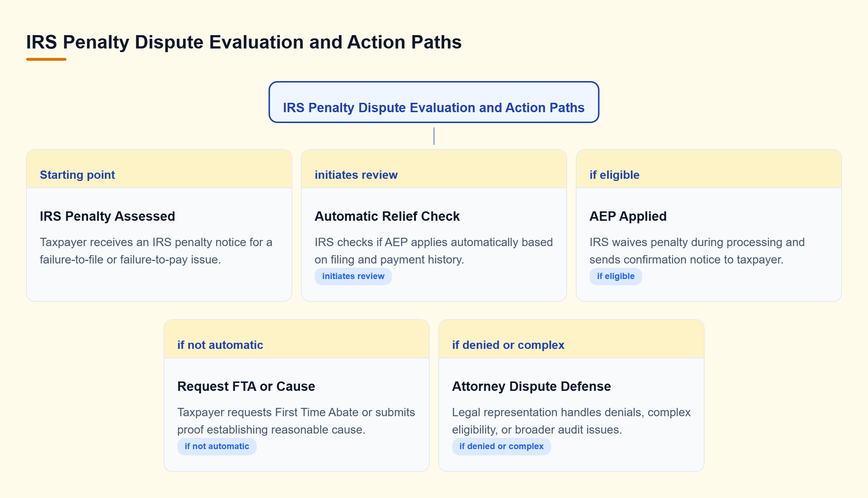868x498 pixels.
Task: Click the 'if eligible' card header label
Action: (x=614, y=175)
